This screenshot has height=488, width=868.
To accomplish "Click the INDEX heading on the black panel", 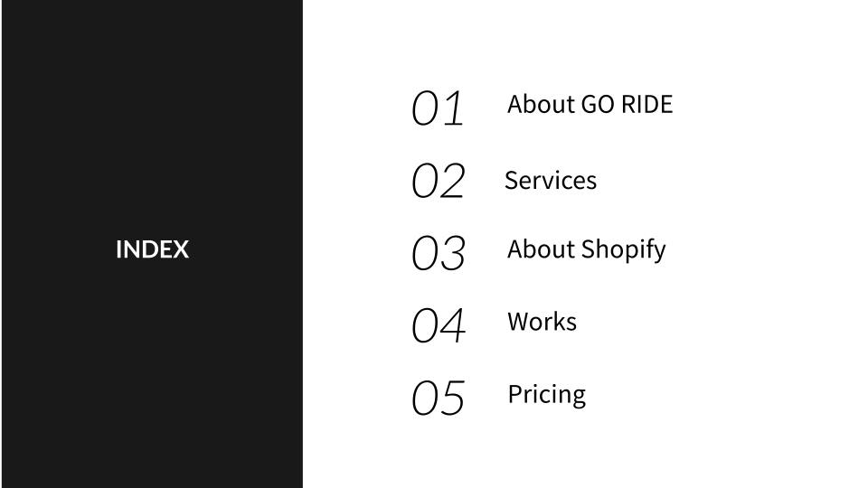I will [x=152, y=249].
